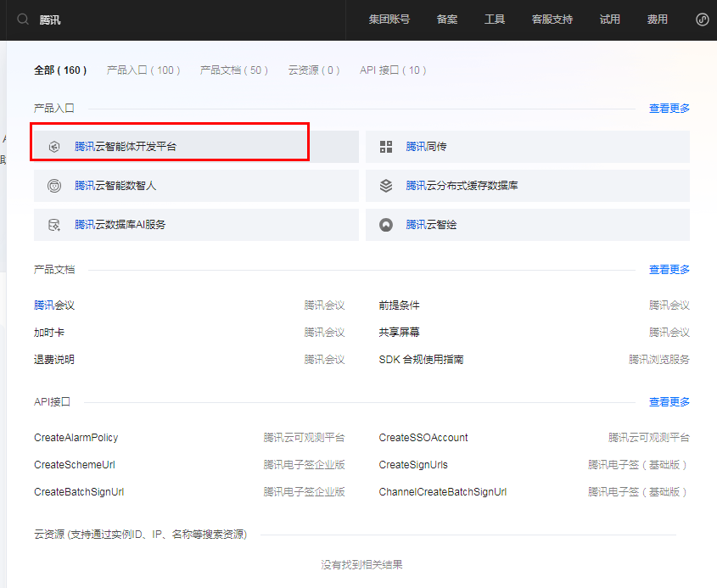Click 查看更多 for 产品文档 section

[x=669, y=270]
